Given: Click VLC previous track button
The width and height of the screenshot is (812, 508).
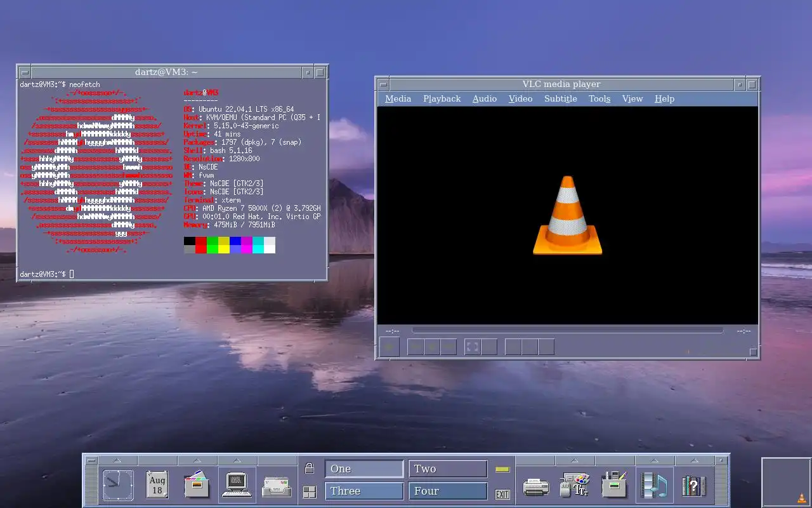Looking at the screenshot, I should (416, 347).
